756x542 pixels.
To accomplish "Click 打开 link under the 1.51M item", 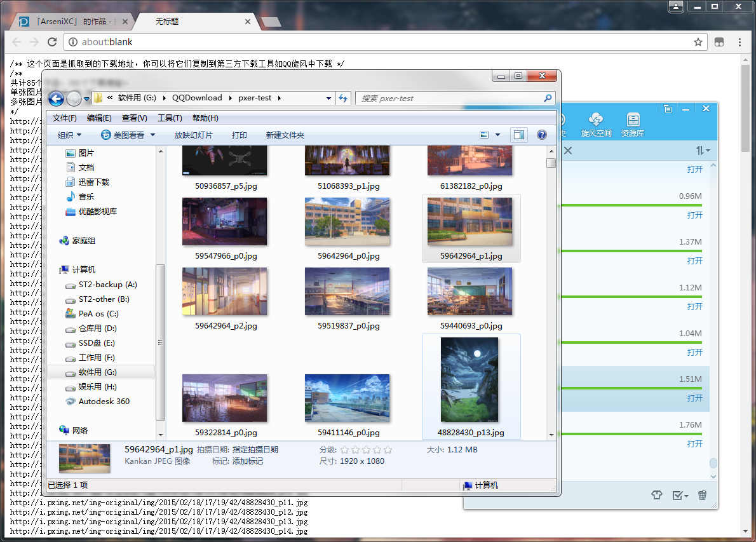I will 695,398.
